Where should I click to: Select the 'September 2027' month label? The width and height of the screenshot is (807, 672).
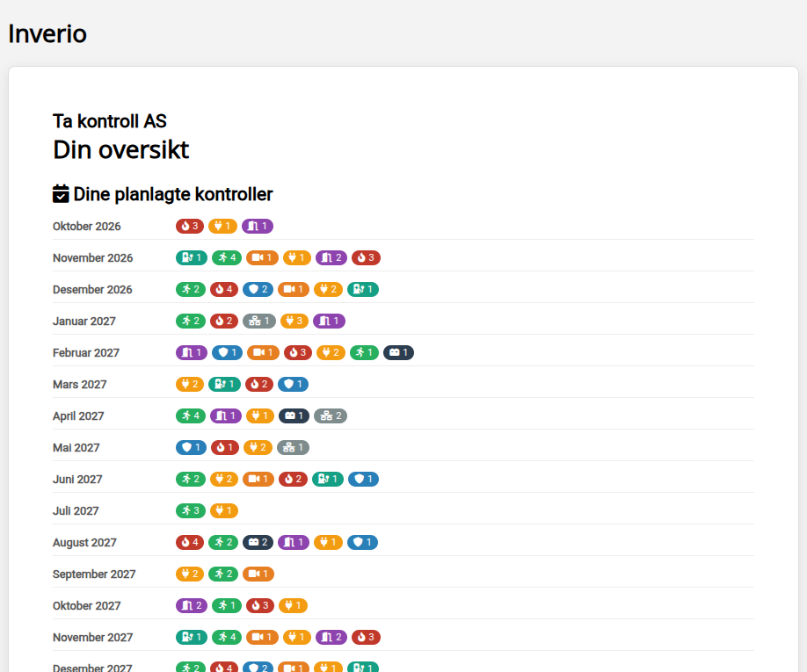(x=94, y=574)
